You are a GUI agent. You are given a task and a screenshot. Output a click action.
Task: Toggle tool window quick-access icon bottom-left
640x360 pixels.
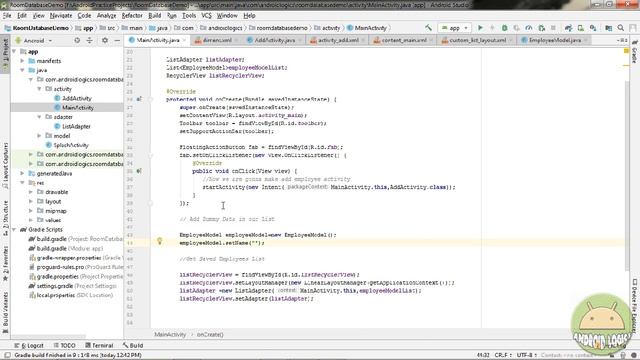7,355
